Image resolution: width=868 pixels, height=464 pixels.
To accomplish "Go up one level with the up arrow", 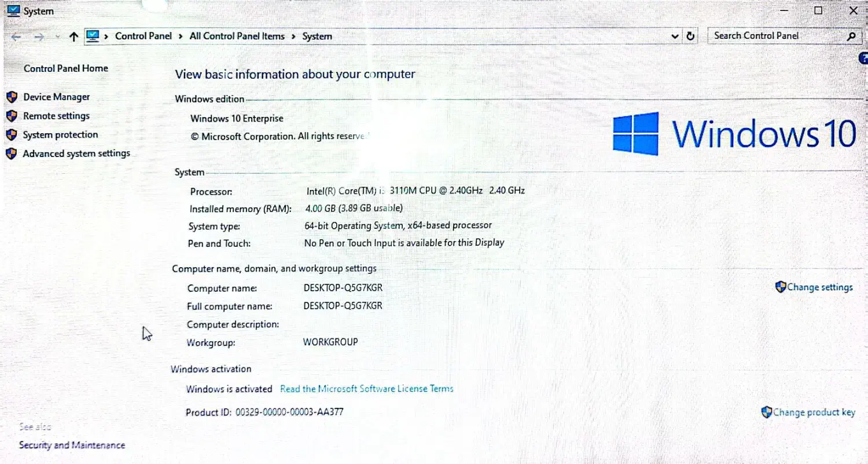I will (73, 36).
